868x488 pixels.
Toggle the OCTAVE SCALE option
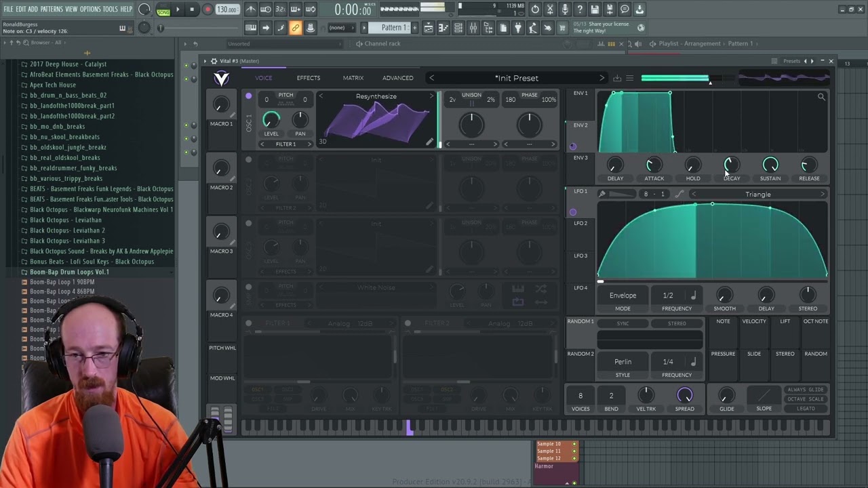tap(806, 399)
